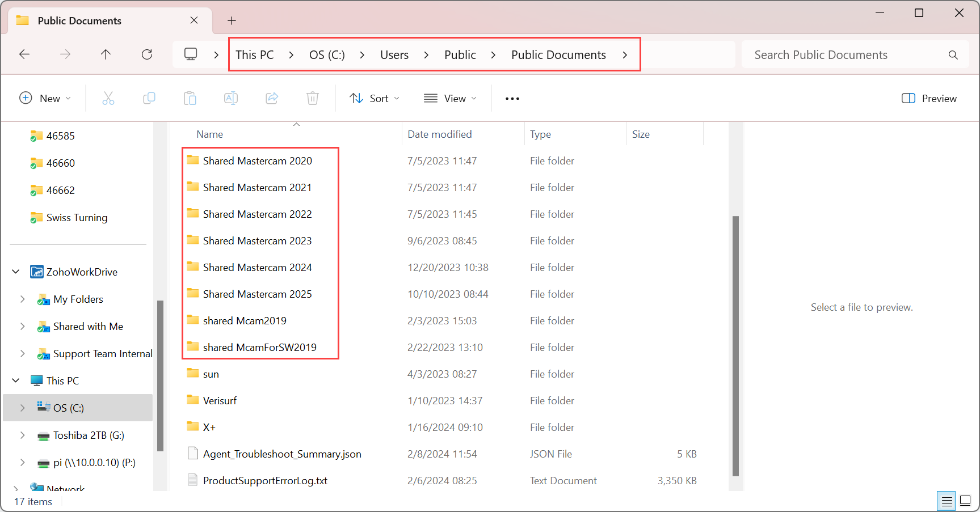The height and width of the screenshot is (512, 980).
Task: Open the New item dropdown
Action: point(45,98)
